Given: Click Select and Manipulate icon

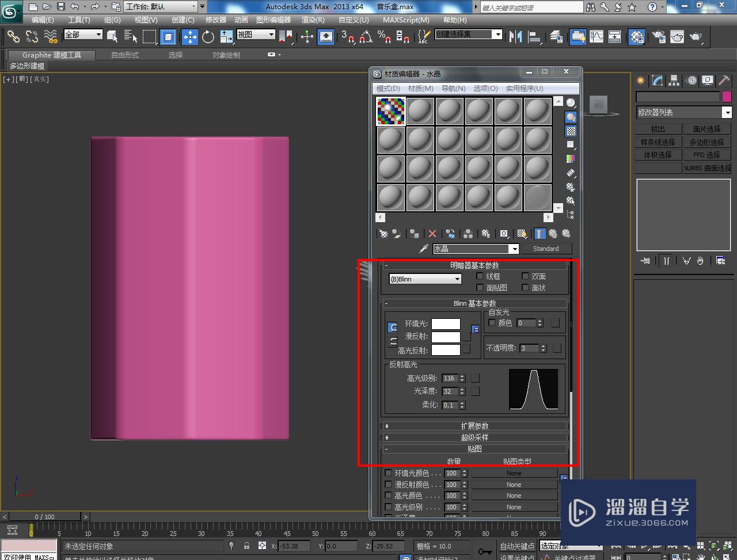Looking at the screenshot, I should [x=307, y=37].
